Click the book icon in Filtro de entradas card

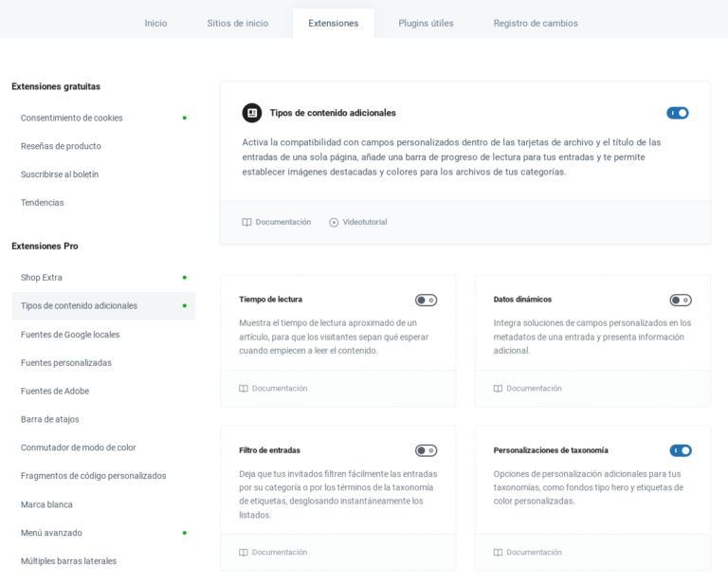(x=244, y=552)
